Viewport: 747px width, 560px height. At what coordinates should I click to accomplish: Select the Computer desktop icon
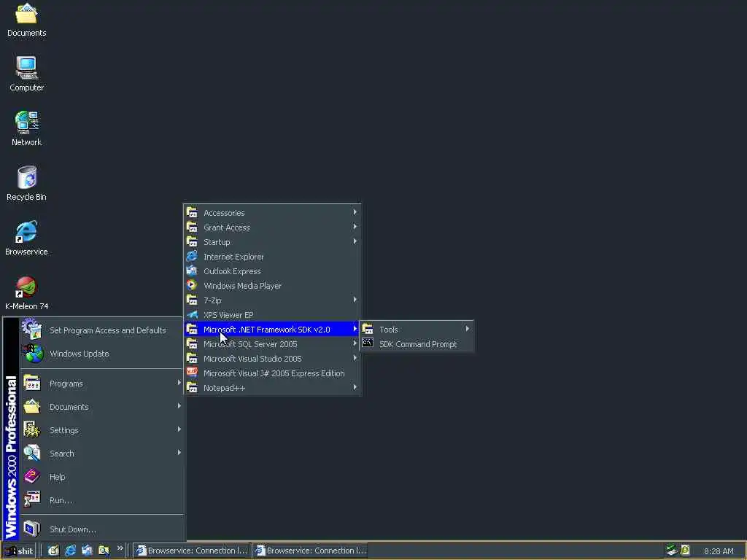27,74
